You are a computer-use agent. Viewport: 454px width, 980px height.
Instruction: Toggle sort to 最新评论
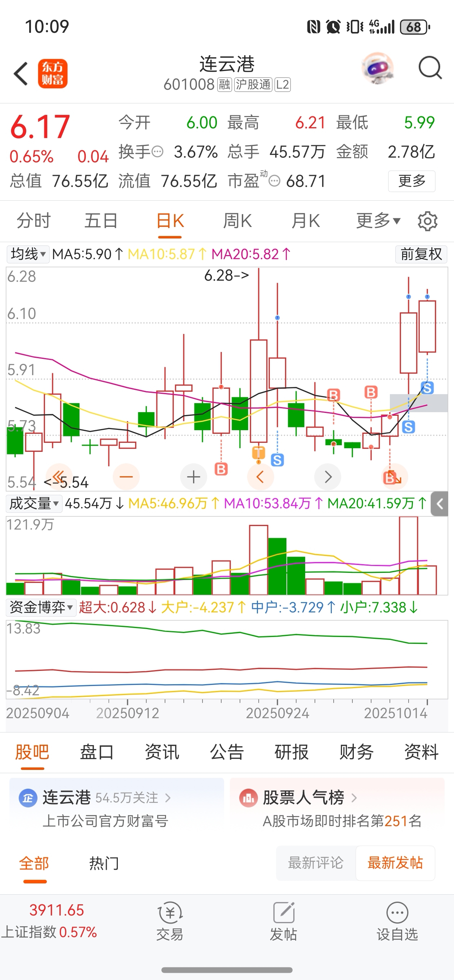[x=316, y=863]
